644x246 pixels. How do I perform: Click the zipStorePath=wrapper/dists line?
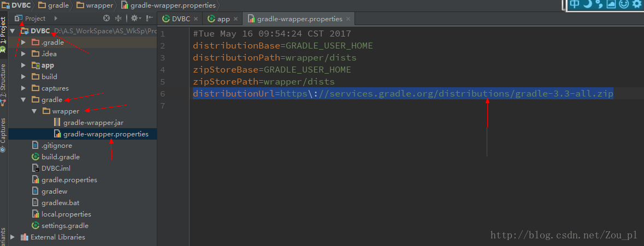264,82
